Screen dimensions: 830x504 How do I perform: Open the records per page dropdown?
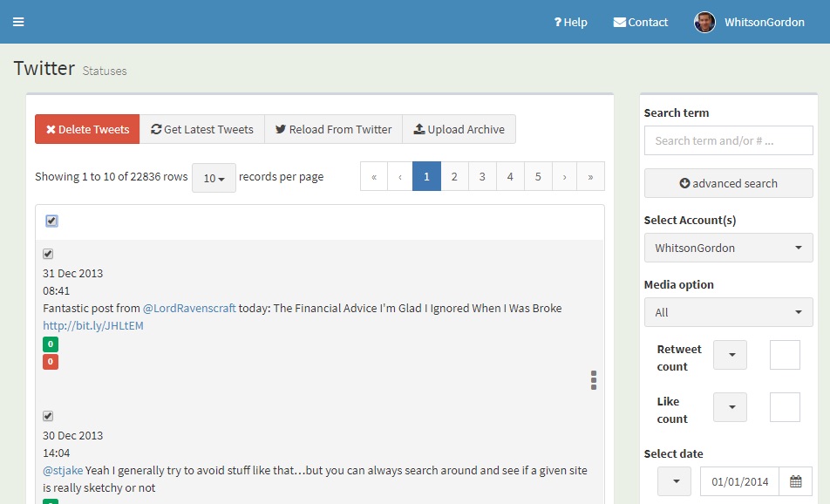[x=214, y=178]
